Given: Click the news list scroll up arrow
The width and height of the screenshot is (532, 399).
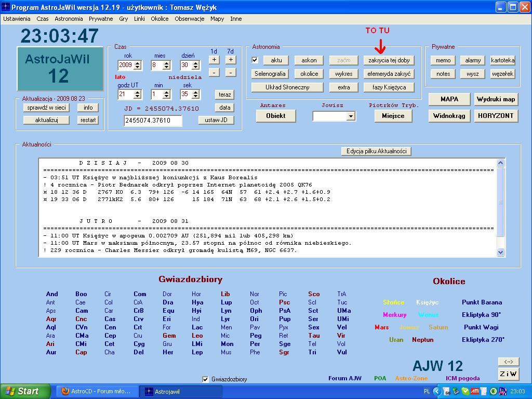Looking at the screenshot, I should (x=500, y=163).
